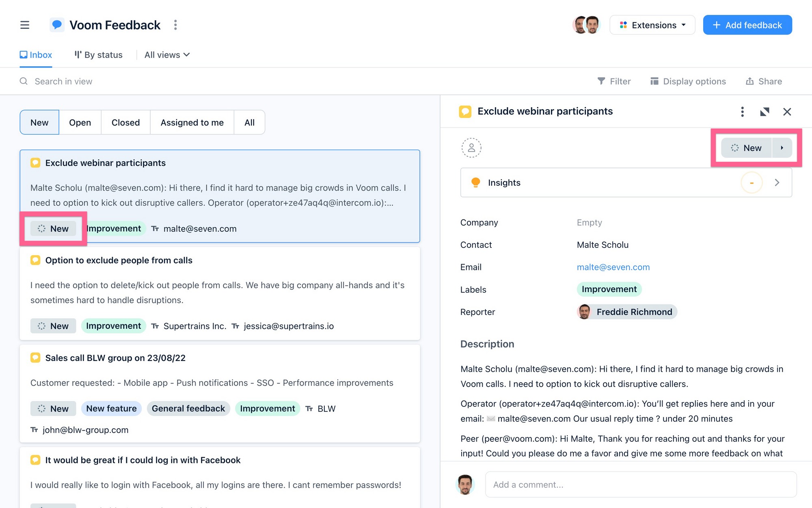Click feedback icon beside Sales call BLW title

pos(35,358)
